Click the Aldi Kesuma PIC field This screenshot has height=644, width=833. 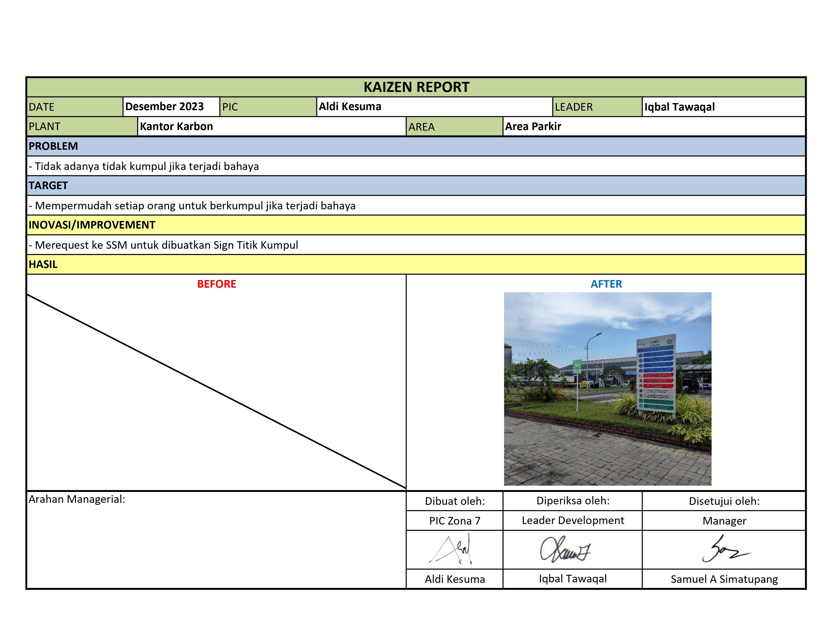(434, 106)
